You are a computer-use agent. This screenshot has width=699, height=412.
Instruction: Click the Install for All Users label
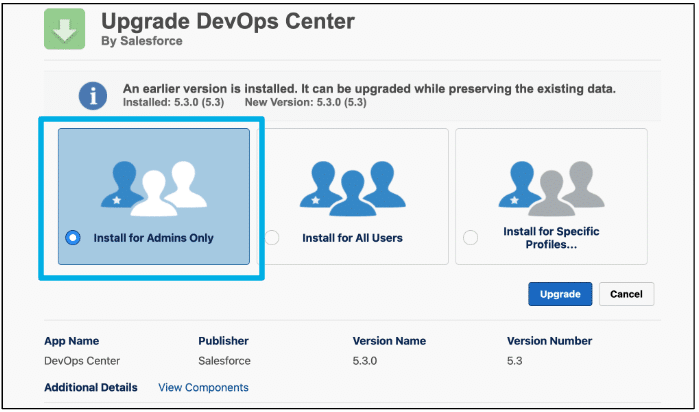click(352, 238)
